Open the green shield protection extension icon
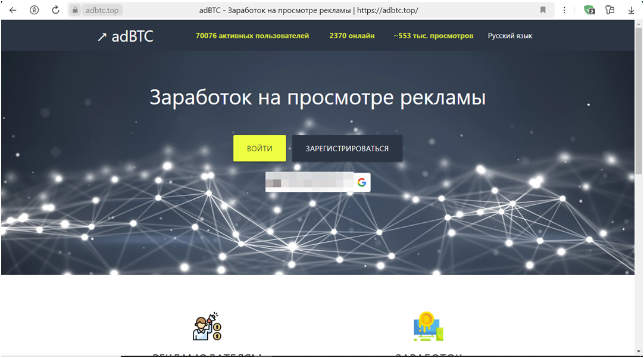 (x=589, y=10)
